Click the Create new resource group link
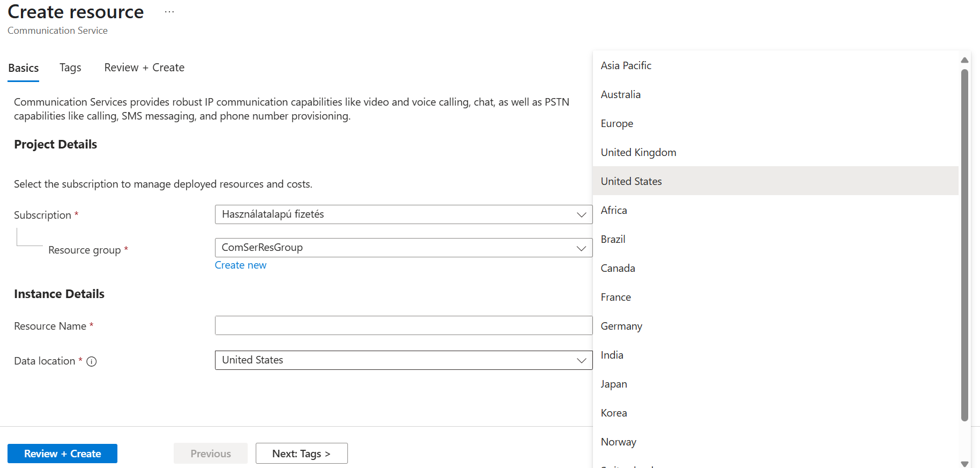The width and height of the screenshot is (980, 468). point(241,265)
